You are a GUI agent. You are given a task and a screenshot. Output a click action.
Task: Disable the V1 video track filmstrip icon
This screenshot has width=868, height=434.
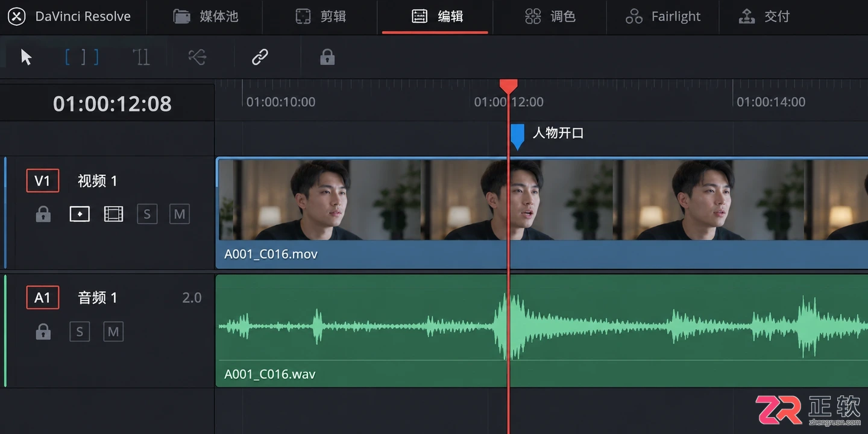(x=113, y=214)
